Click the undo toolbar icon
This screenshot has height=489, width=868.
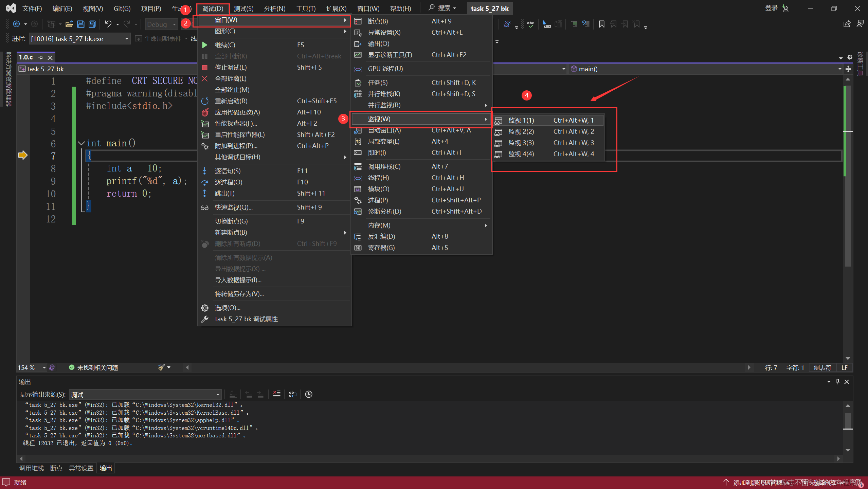[108, 24]
